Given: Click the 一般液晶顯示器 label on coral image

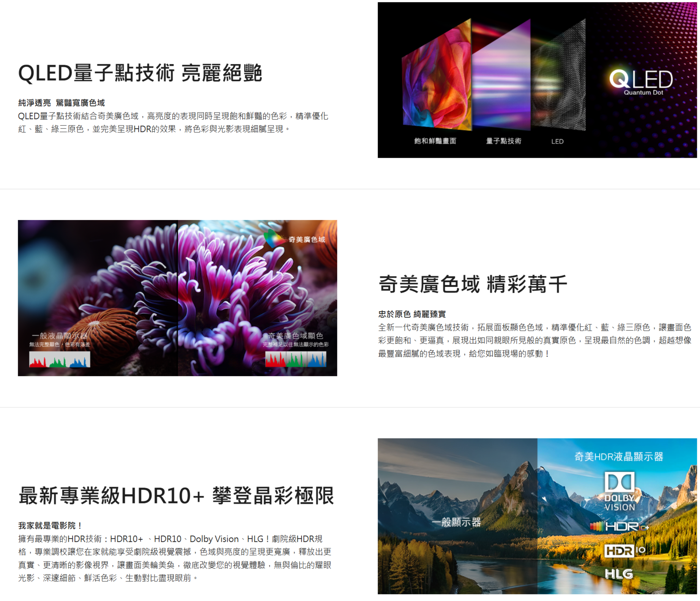Looking at the screenshot, I should tap(60, 335).
